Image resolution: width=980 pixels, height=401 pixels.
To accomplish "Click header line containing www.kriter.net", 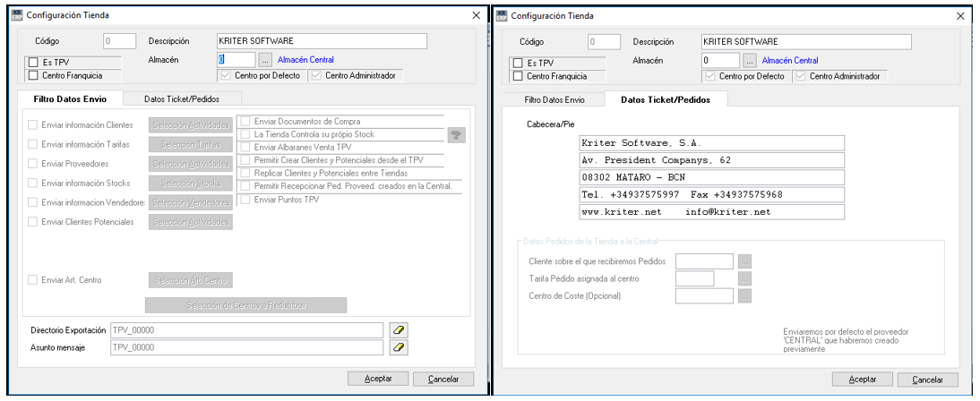I will (x=711, y=212).
